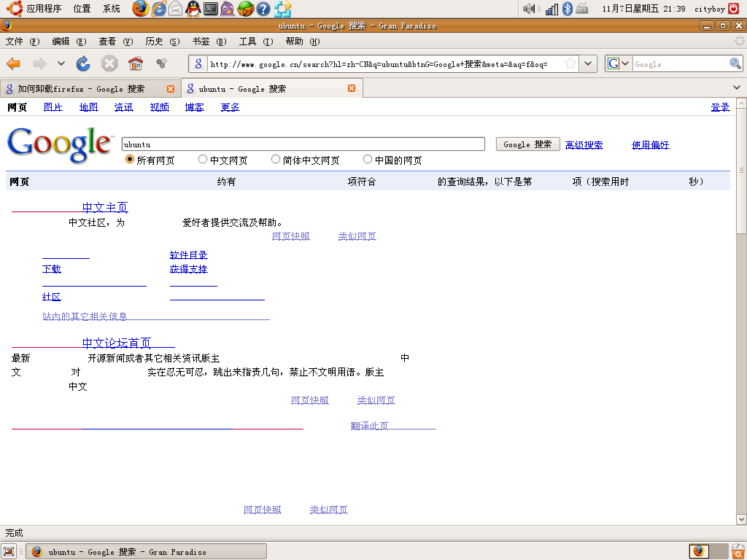Open the 历史 menu
The image size is (747, 560).
point(163,42)
